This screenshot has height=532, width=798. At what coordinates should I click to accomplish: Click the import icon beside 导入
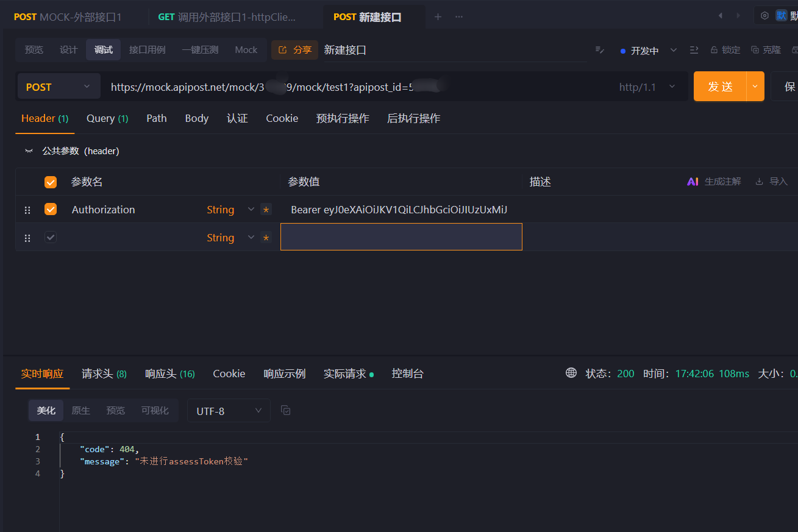click(759, 182)
